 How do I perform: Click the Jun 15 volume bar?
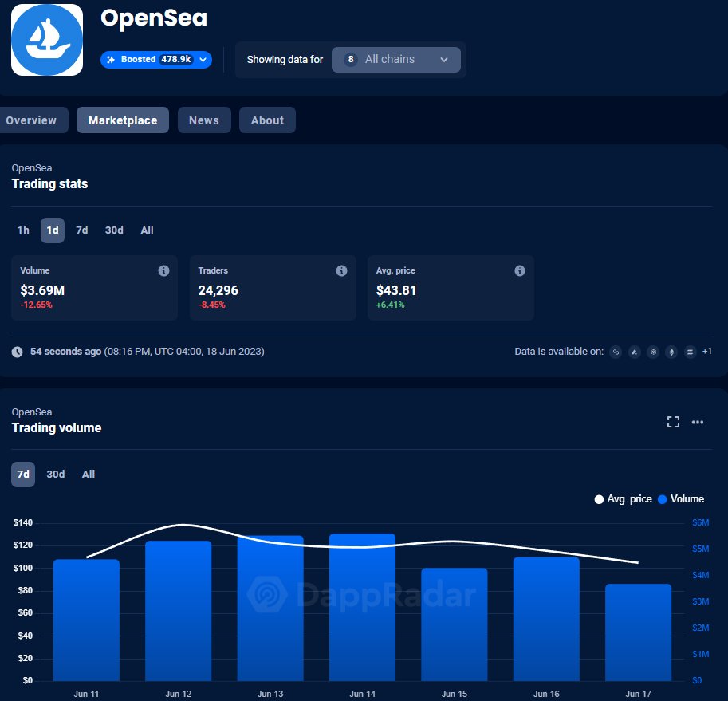point(454,624)
